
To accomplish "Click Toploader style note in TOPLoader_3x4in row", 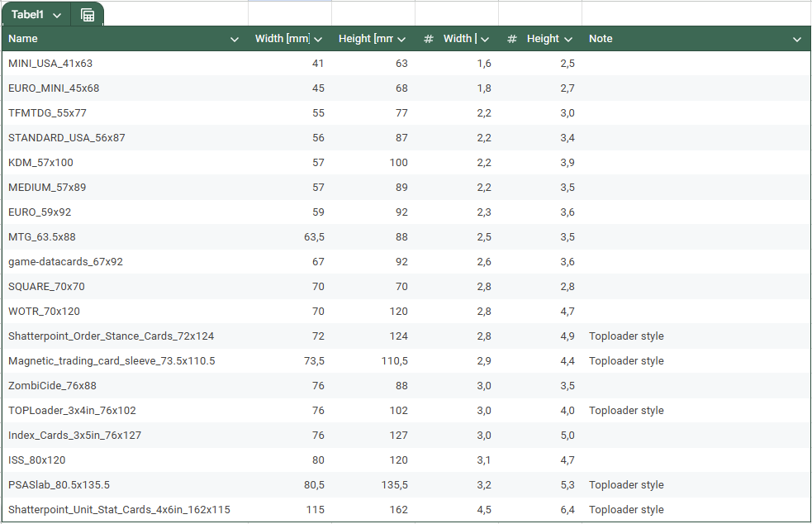I will [626, 411].
